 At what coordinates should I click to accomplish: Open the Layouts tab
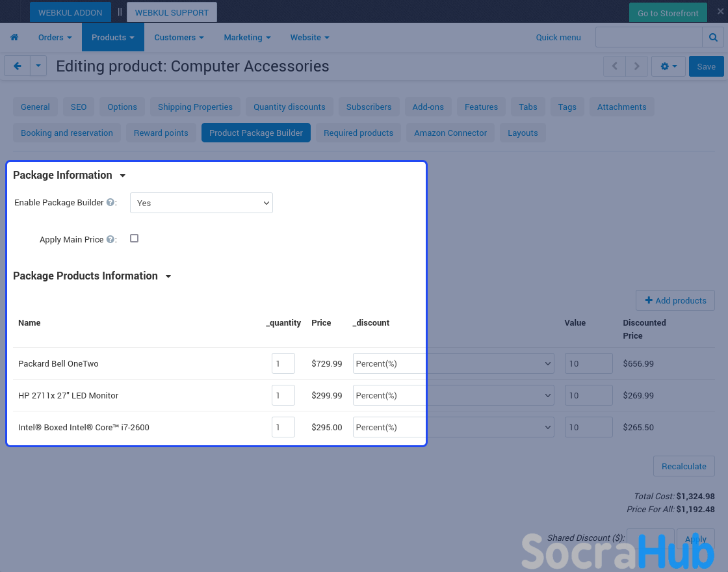[x=523, y=133]
